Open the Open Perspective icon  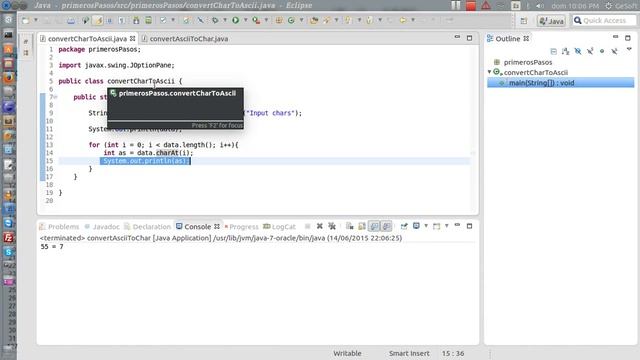524,20
